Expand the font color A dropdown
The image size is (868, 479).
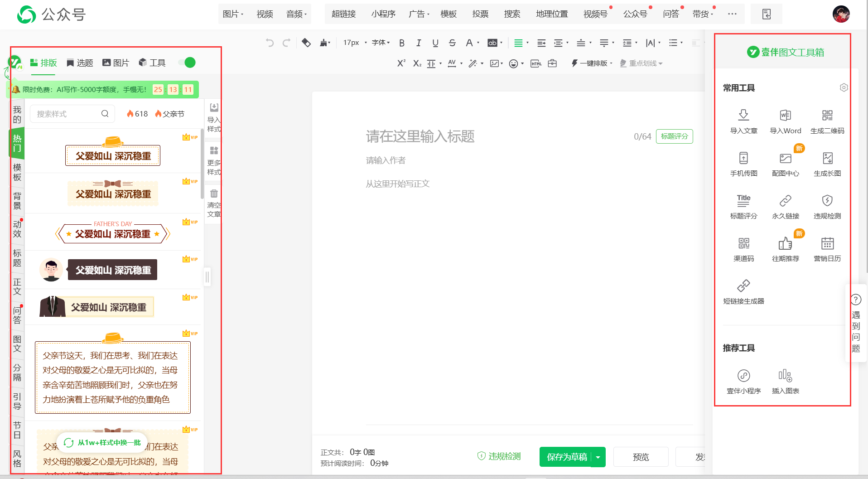click(x=477, y=43)
